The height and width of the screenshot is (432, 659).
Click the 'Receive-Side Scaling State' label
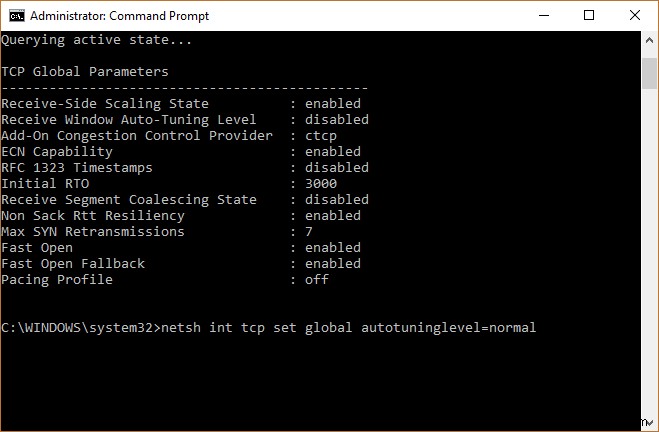point(105,104)
